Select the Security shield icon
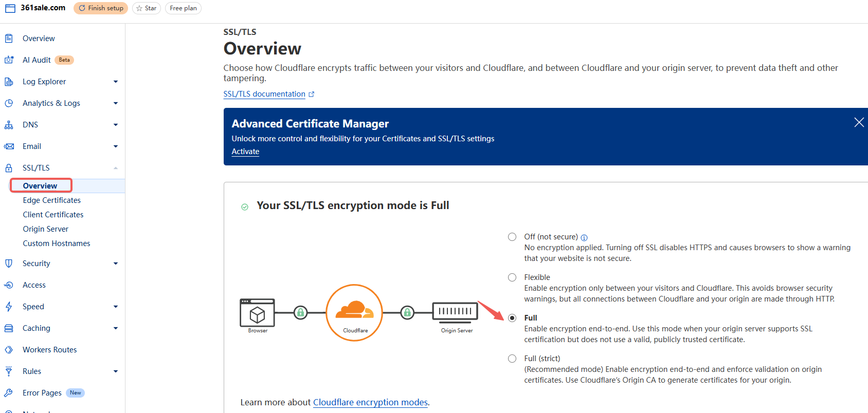868x413 pixels. (9, 263)
